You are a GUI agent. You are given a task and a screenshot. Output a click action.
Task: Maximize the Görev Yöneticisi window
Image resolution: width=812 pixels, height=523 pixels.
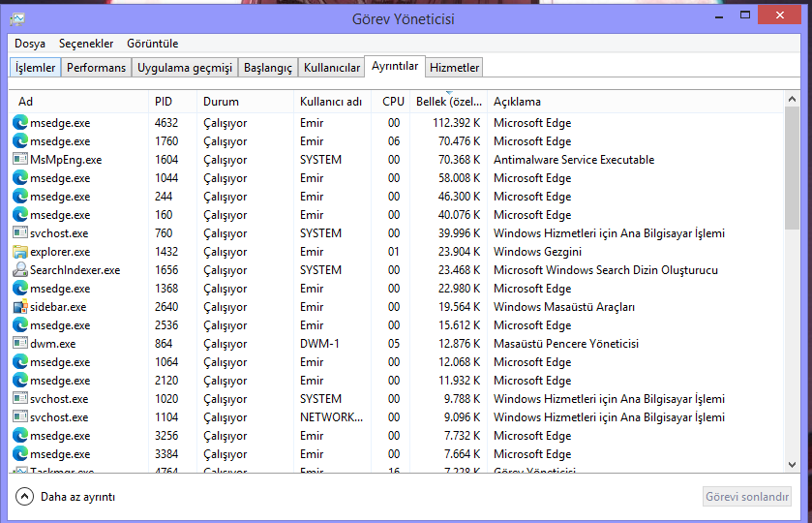tap(744, 15)
